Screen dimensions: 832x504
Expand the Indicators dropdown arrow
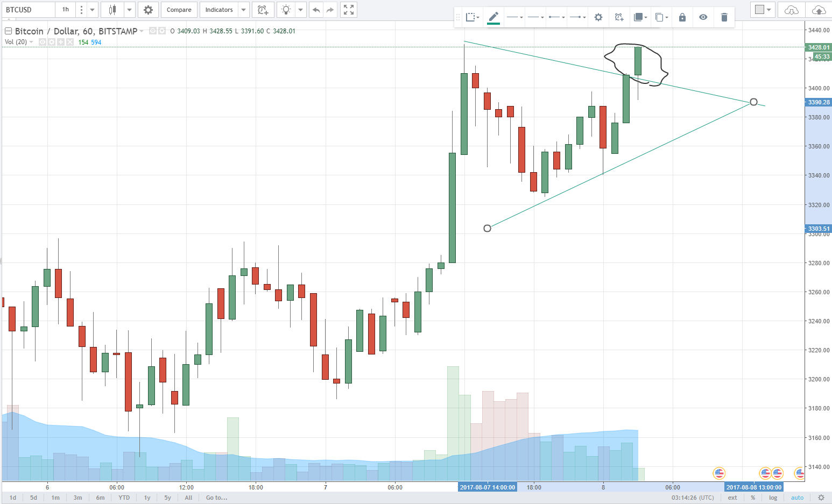point(244,10)
